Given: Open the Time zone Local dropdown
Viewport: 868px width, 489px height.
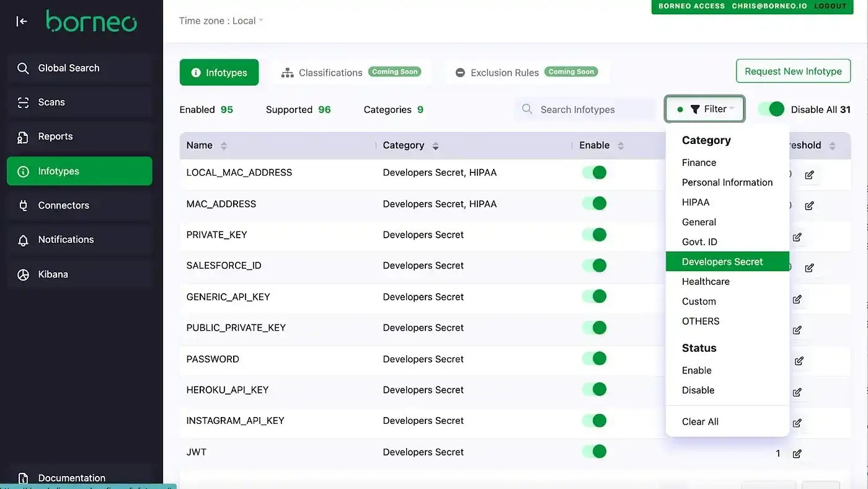Looking at the screenshot, I should 221,20.
